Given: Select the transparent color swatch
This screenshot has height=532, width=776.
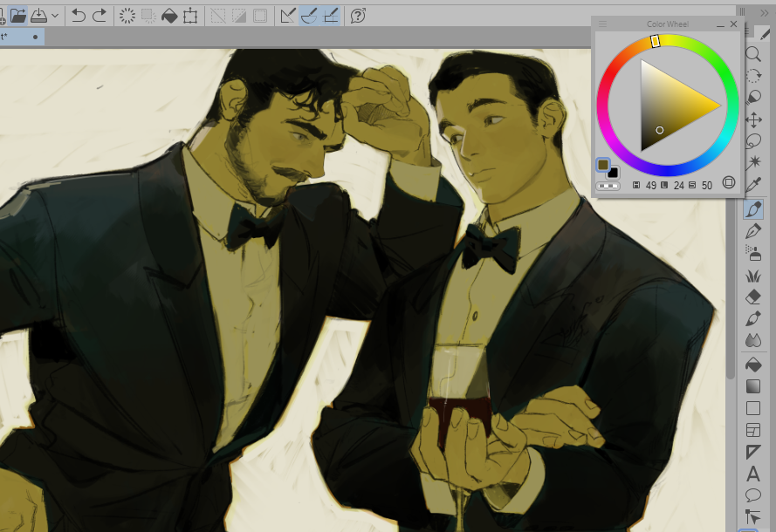Looking at the screenshot, I should point(608,186).
